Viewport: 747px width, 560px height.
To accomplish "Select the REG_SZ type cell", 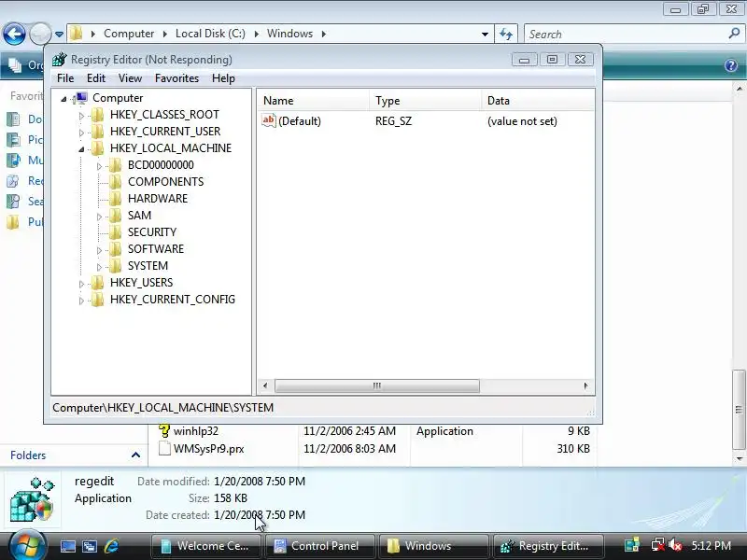I will click(x=393, y=121).
